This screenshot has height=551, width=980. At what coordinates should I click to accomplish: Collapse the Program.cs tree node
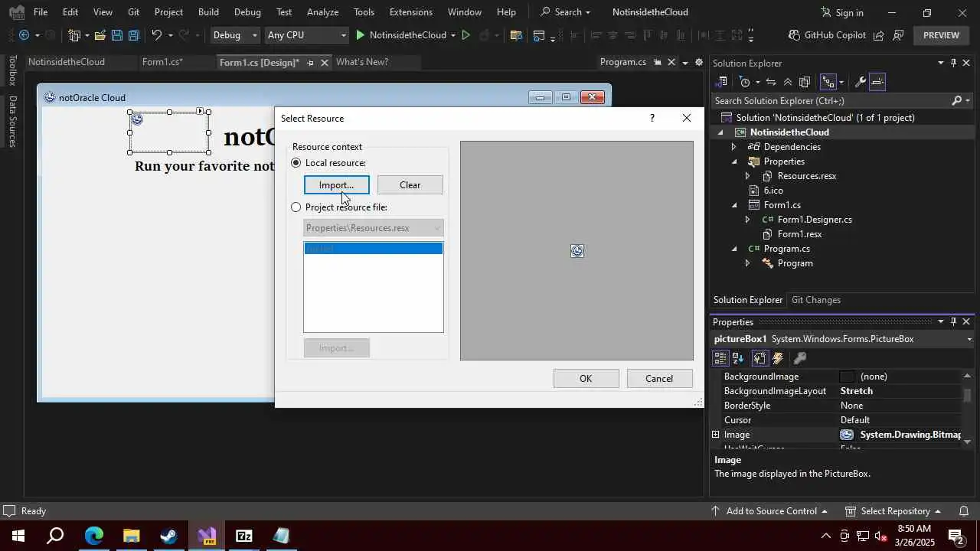[733, 249]
